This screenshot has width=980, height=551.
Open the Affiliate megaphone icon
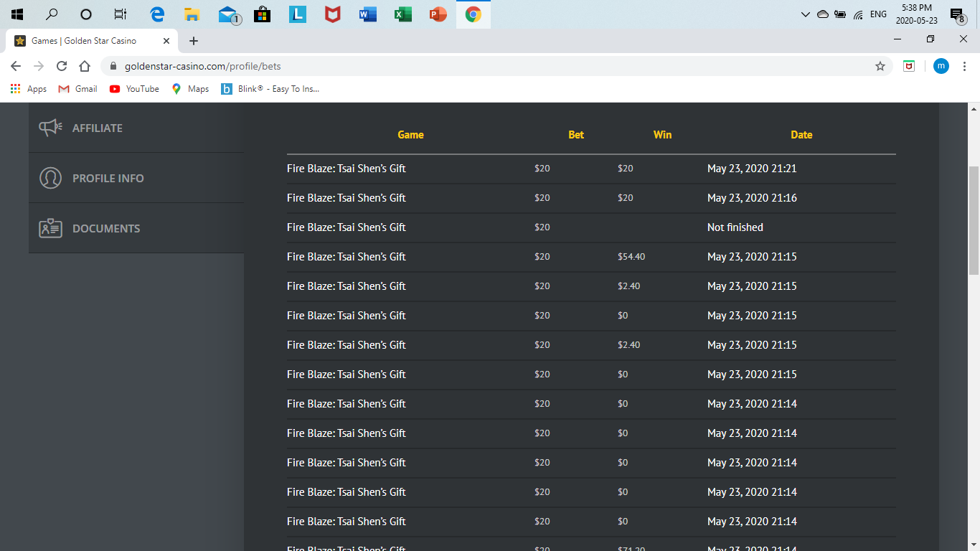click(x=50, y=128)
